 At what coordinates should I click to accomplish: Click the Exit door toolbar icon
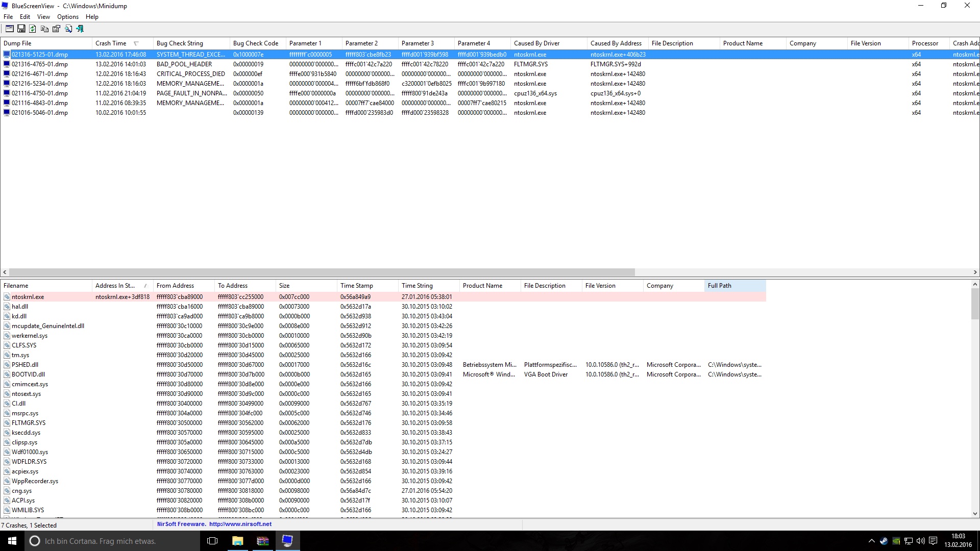coord(80,29)
